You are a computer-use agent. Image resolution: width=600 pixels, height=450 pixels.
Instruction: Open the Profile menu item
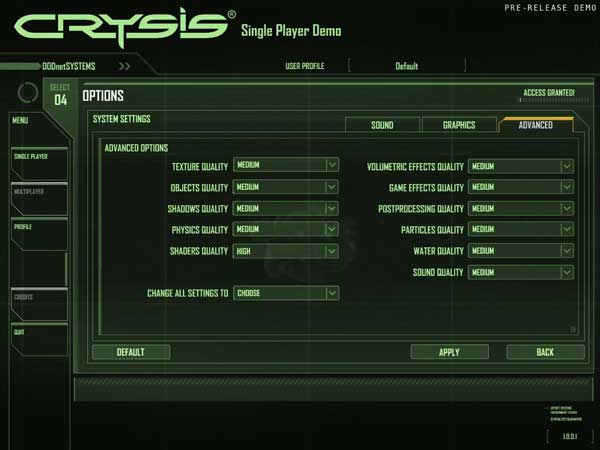point(39,234)
